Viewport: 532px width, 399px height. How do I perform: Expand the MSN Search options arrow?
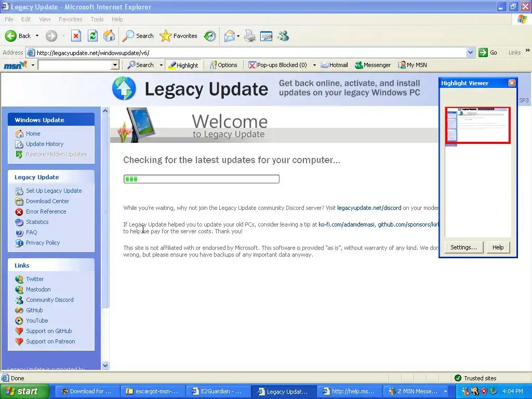[x=161, y=65]
